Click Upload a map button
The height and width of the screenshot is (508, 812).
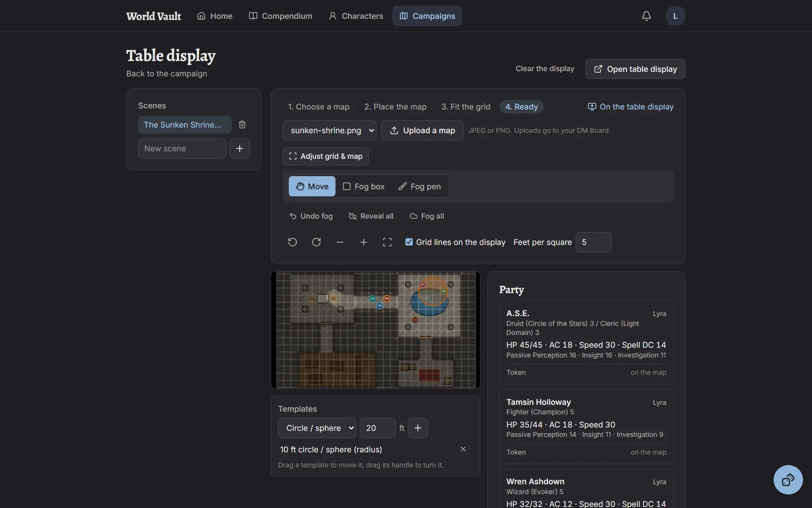(x=422, y=130)
